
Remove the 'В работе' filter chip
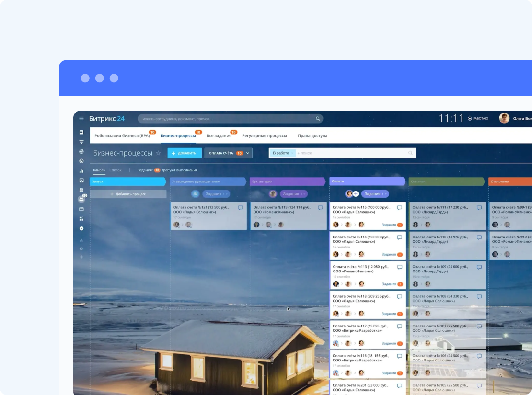click(x=292, y=153)
